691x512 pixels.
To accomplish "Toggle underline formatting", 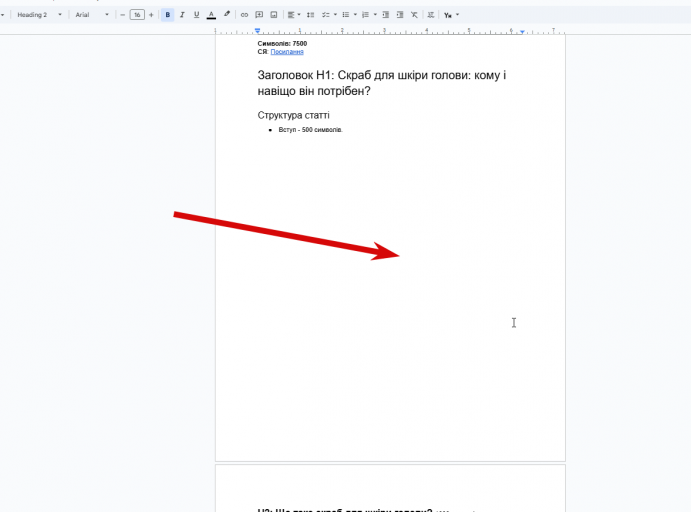I will pos(197,15).
